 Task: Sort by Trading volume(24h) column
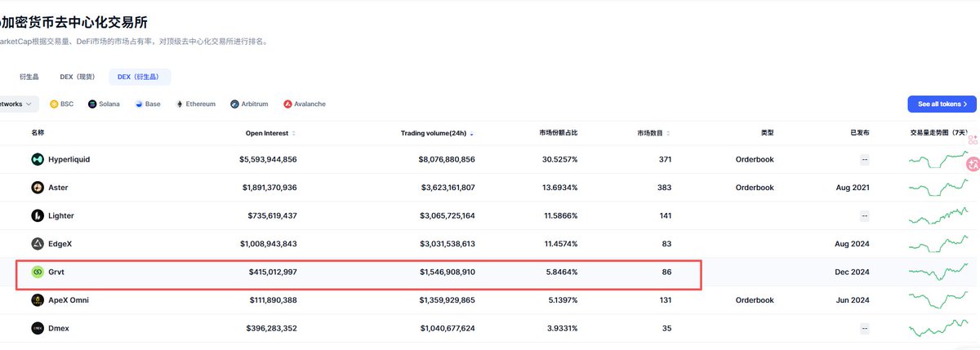tap(437, 133)
